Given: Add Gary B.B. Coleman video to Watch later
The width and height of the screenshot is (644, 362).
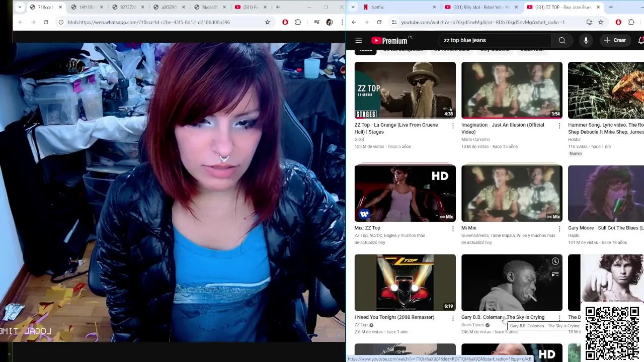Looking at the screenshot, I should coord(555,261).
